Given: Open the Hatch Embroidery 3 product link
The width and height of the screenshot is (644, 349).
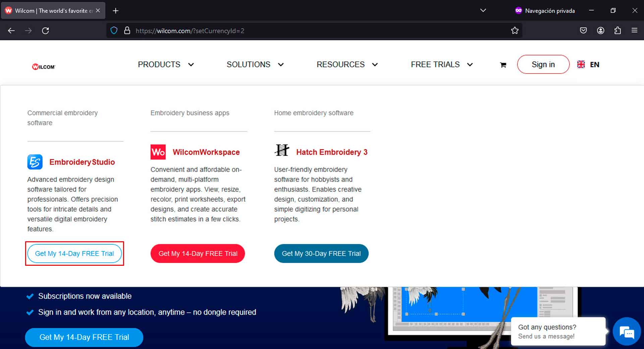Looking at the screenshot, I should tap(332, 152).
